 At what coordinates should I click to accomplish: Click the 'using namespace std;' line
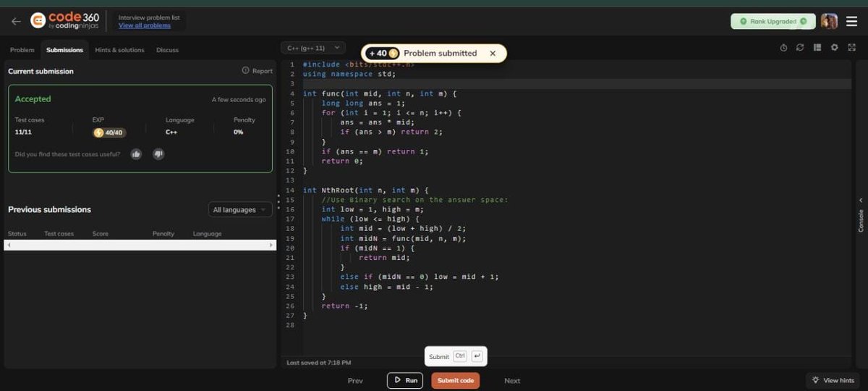349,74
